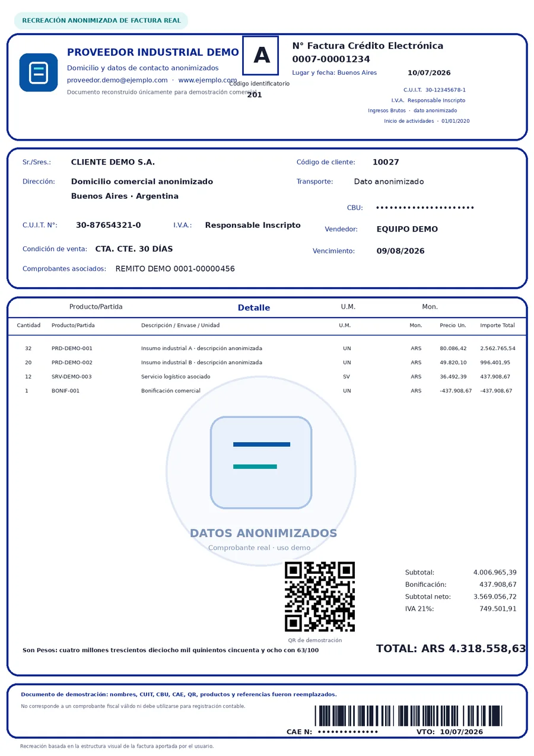
Task: Click Subtotal neto amount 3.569.056,72
Action: click(495, 597)
